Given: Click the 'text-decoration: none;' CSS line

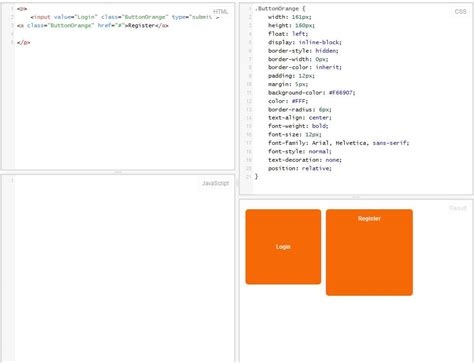Looking at the screenshot, I should click(305, 160).
